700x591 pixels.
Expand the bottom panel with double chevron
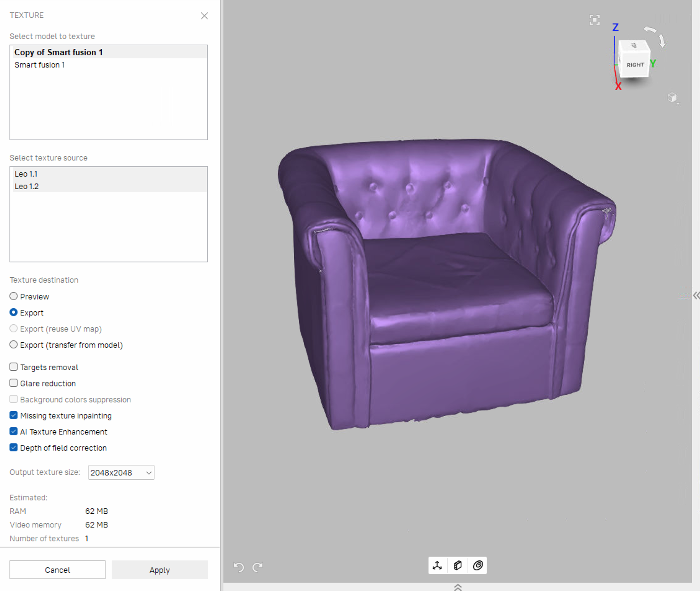pos(458,587)
